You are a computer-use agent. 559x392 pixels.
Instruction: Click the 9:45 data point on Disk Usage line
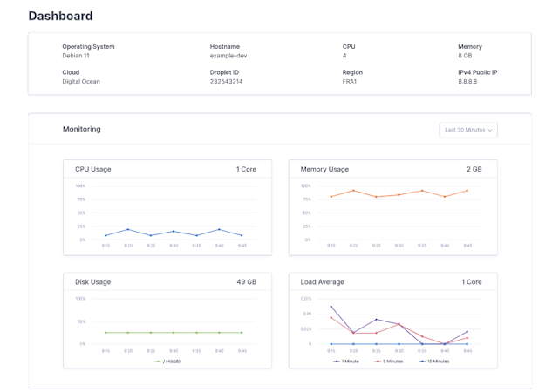pyautogui.click(x=242, y=332)
